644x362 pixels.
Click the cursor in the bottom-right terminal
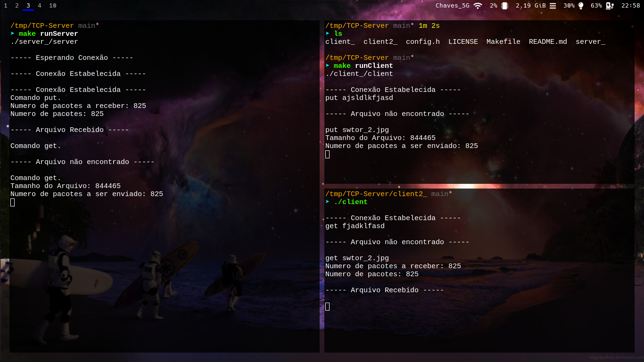pos(327,306)
